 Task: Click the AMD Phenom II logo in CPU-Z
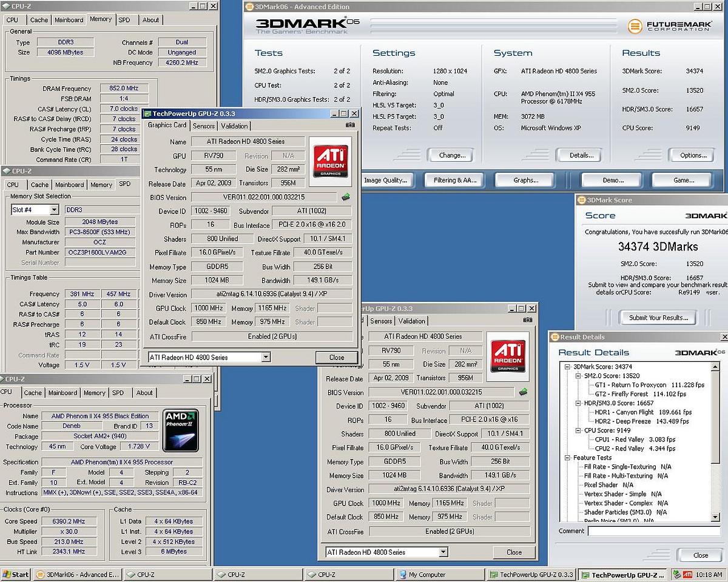[x=181, y=431]
